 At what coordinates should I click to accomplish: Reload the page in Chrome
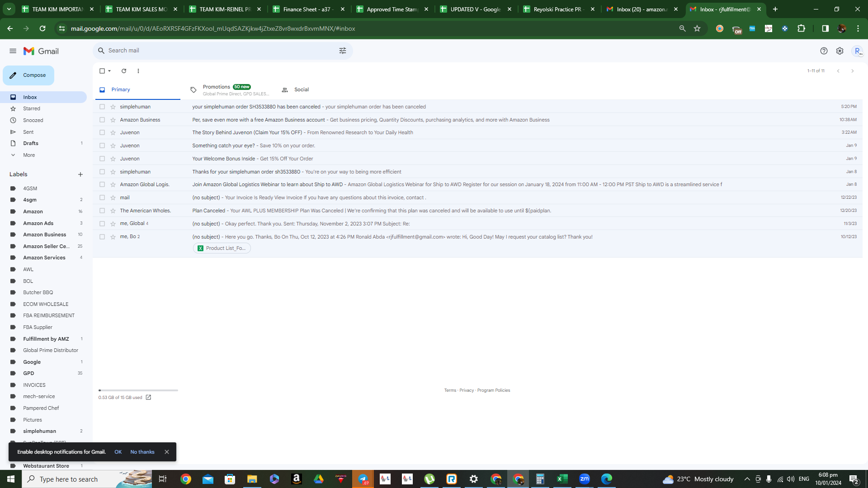point(42,28)
